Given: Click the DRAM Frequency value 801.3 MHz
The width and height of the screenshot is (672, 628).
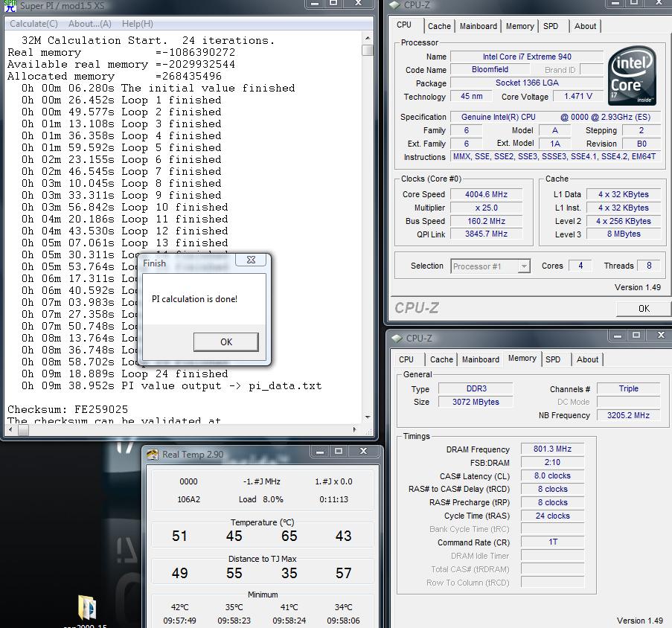Looking at the screenshot, I should point(552,449).
